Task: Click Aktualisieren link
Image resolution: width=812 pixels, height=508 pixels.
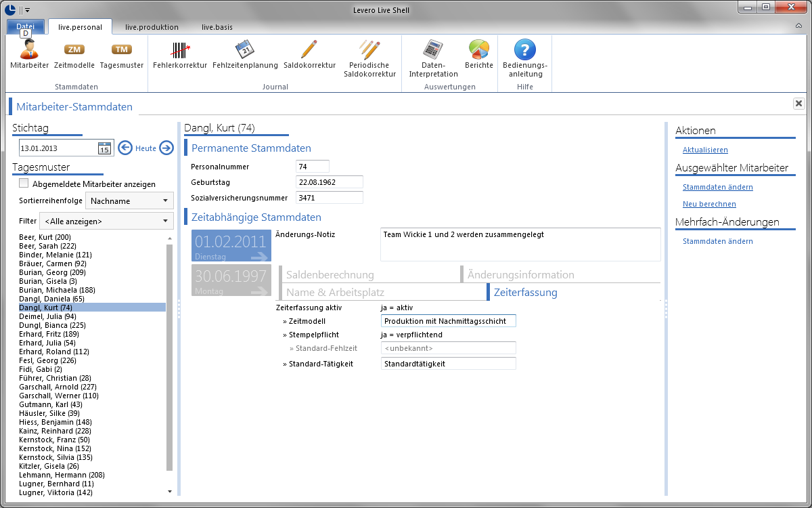Action: [x=705, y=150]
